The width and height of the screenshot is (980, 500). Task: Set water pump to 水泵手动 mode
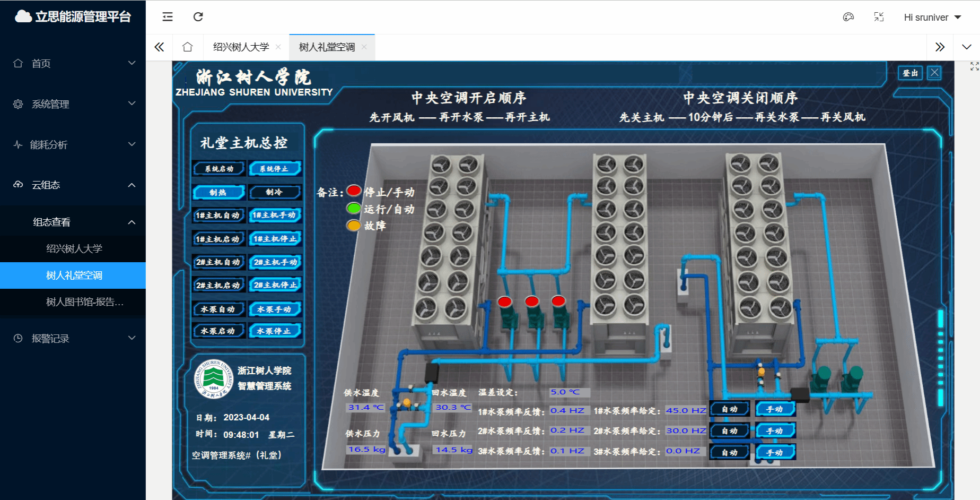[x=275, y=309]
